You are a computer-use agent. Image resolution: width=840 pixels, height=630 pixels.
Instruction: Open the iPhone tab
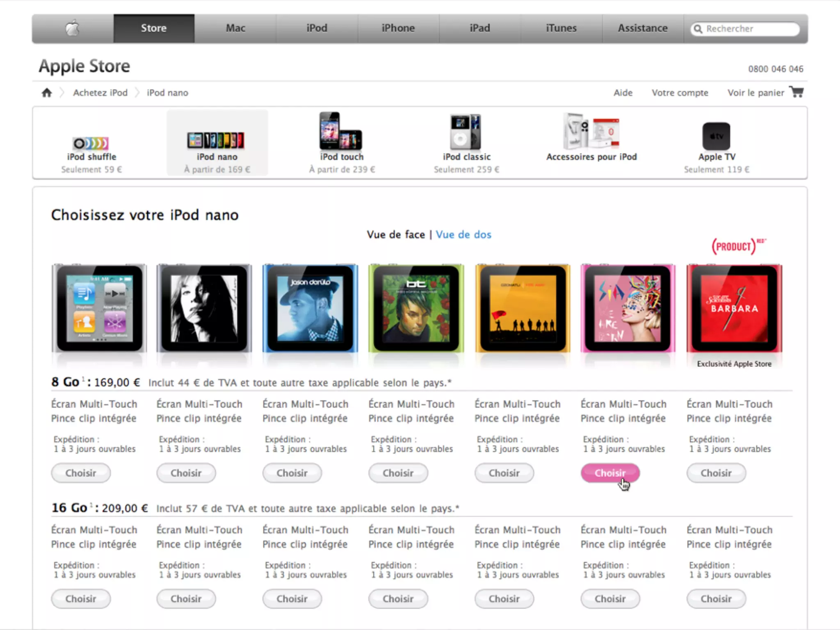[398, 28]
